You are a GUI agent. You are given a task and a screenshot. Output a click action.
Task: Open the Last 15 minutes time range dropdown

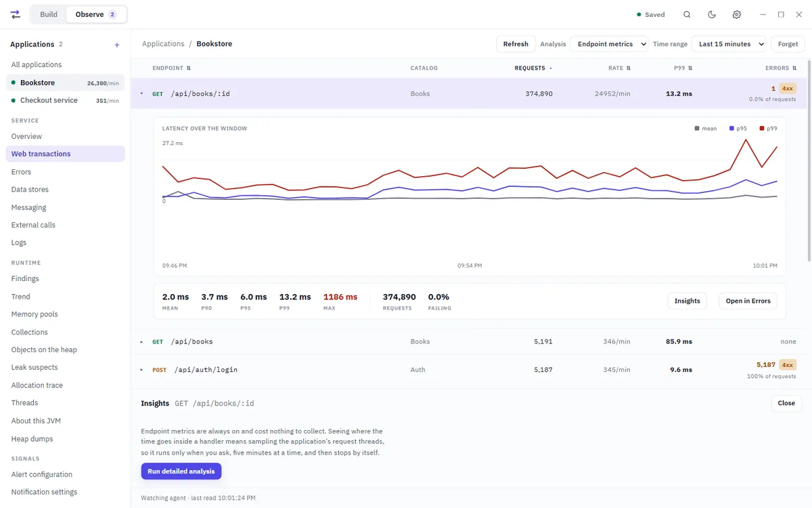(x=729, y=44)
